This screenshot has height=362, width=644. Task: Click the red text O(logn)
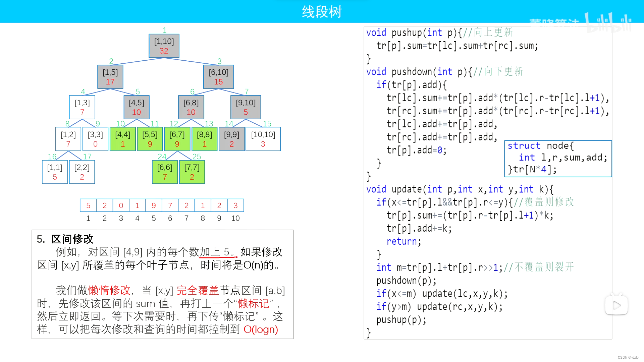(x=261, y=329)
